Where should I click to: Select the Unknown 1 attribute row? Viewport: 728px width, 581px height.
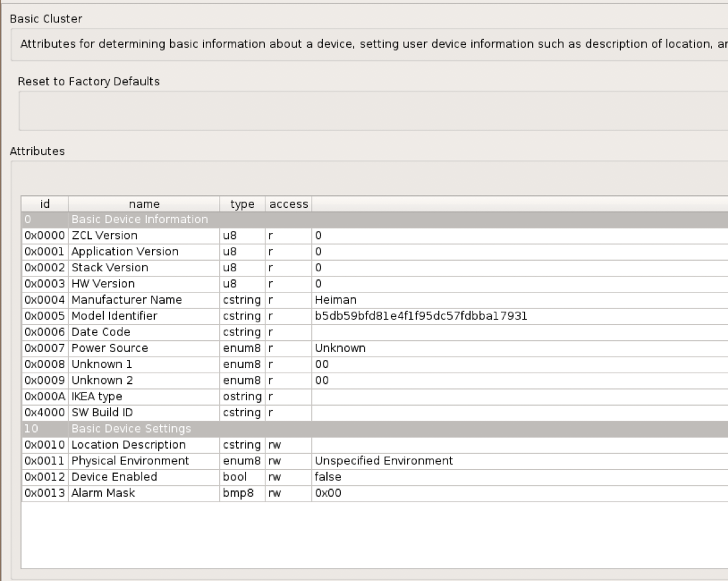point(375,365)
